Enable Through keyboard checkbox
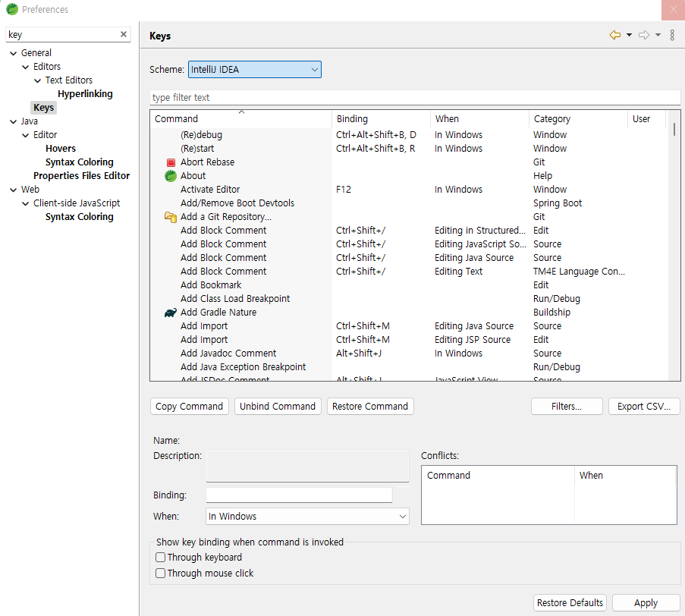Image resolution: width=685 pixels, height=616 pixels. pyautogui.click(x=161, y=558)
